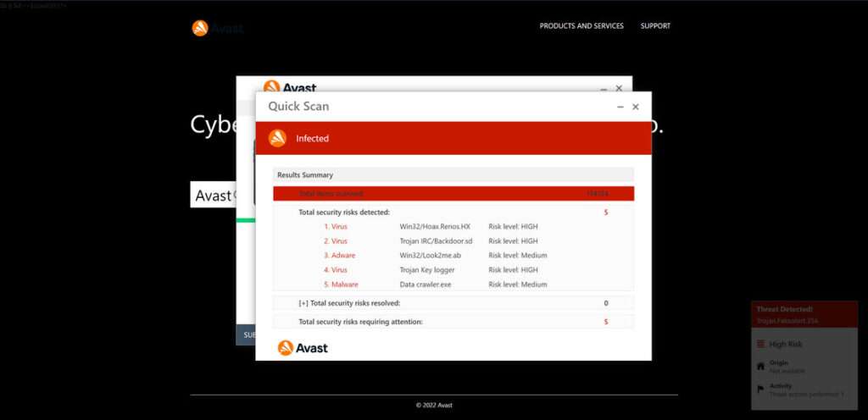Close the Quick Scan dialog

pos(636,107)
